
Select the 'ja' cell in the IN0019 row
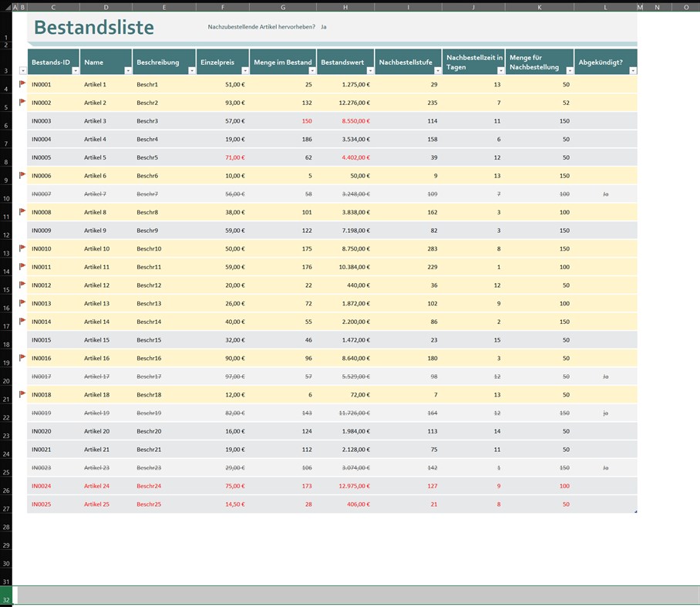[x=605, y=413]
